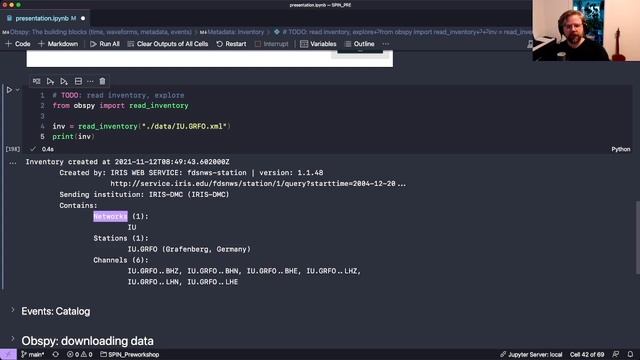Viewport: 640px width, 360px height.
Task: Open errors and warnings count in status bar
Action: click(x=80, y=354)
